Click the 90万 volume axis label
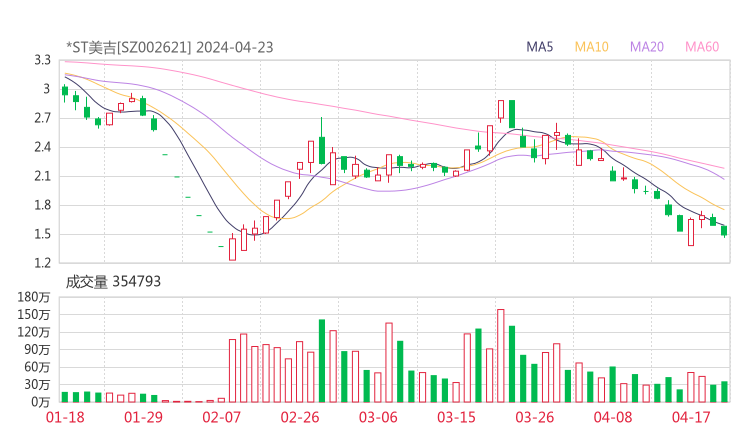This screenshot has height=440, width=740. pyautogui.click(x=37, y=349)
